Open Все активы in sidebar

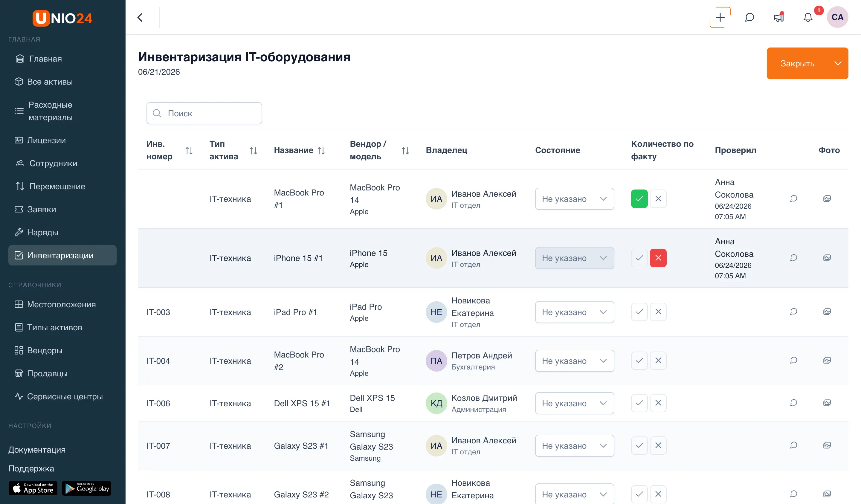[62, 82]
